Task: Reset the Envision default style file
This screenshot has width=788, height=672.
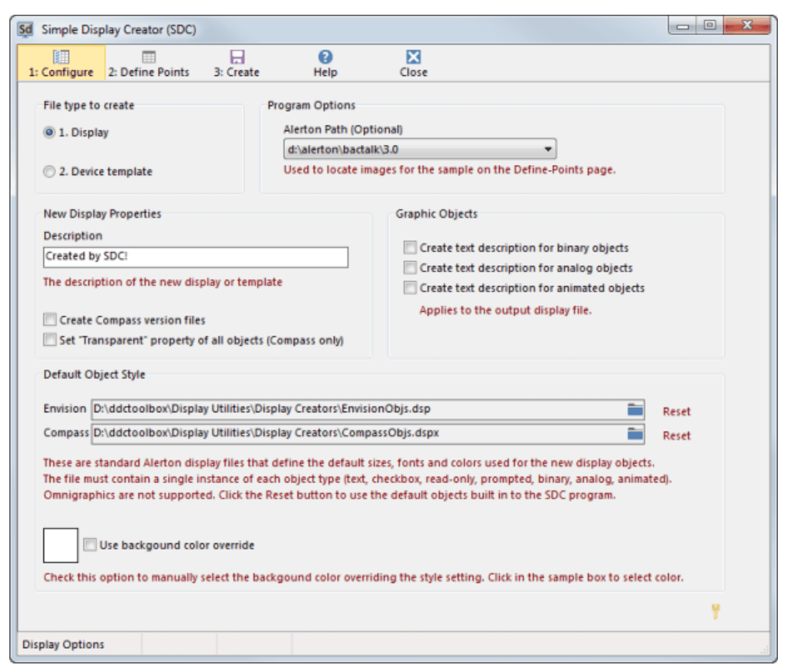Action: tap(676, 412)
